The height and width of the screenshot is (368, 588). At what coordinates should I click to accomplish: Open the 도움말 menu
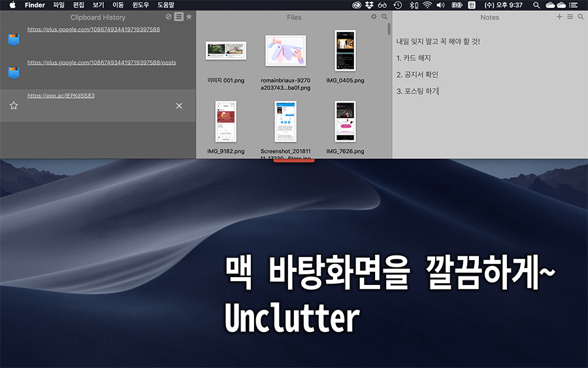point(166,5)
